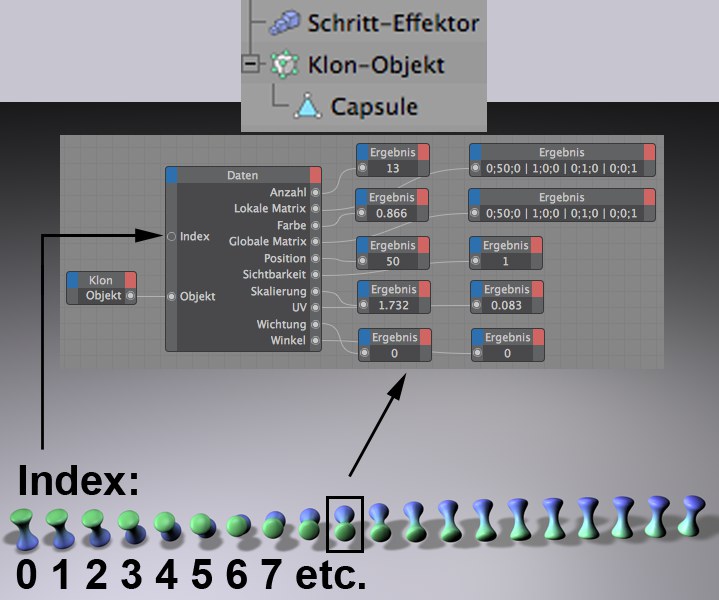Select the Daten node title bar
Image resolution: width=719 pixels, height=600 pixels.
point(243,175)
